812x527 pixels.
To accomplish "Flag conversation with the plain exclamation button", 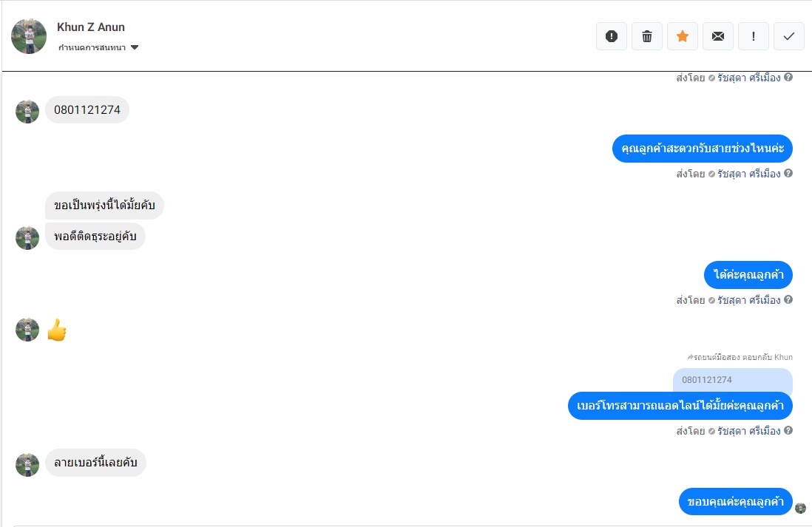I will point(754,36).
